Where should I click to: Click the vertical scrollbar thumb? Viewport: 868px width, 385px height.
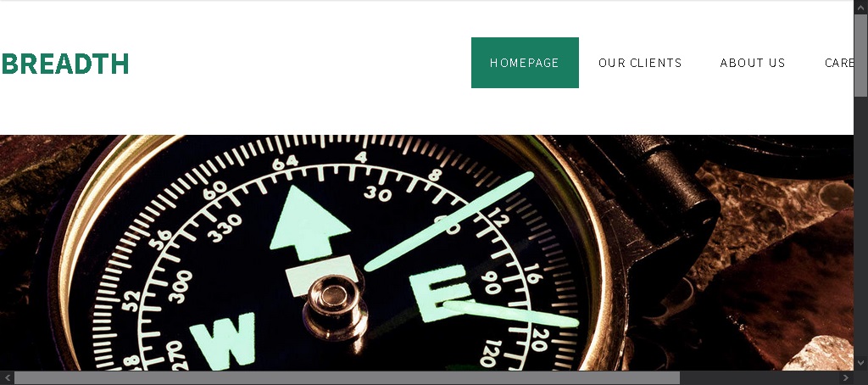pos(861,55)
